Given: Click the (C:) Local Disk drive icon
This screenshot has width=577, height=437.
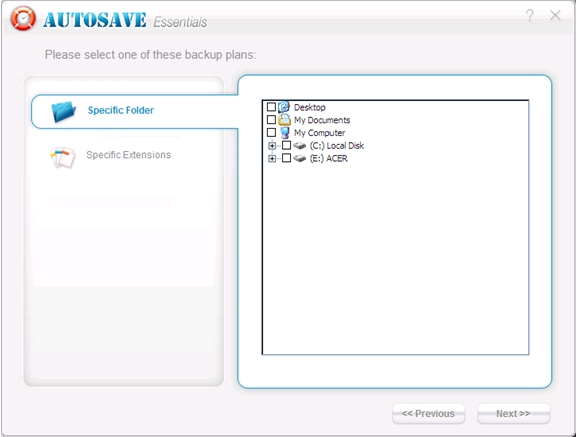Looking at the screenshot, I should click(x=300, y=146).
